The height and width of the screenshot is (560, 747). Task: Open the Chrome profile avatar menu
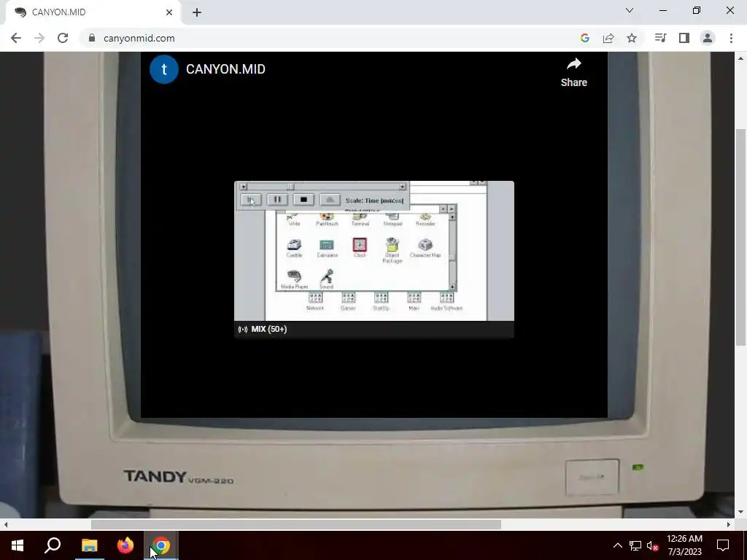click(708, 38)
